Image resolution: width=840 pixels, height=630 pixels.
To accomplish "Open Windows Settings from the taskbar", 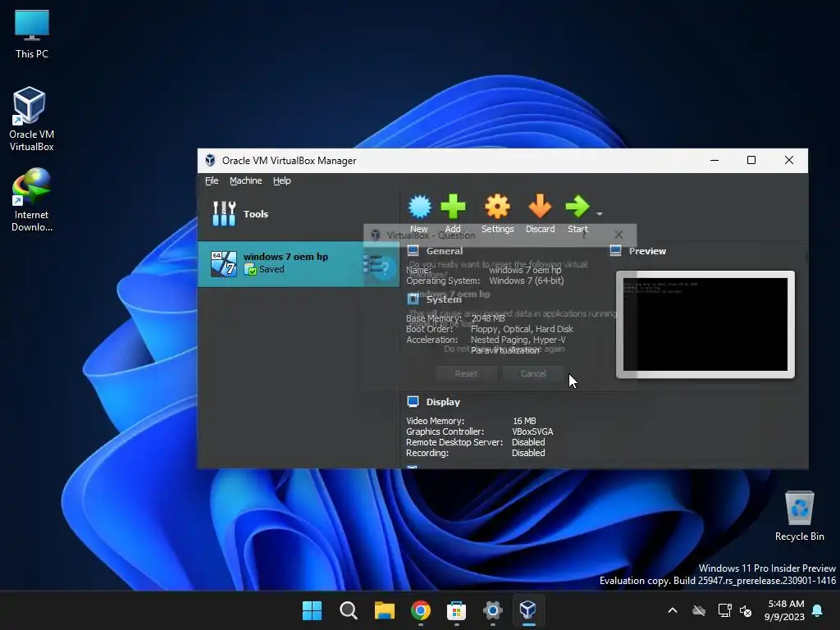I will tap(492, 610).
